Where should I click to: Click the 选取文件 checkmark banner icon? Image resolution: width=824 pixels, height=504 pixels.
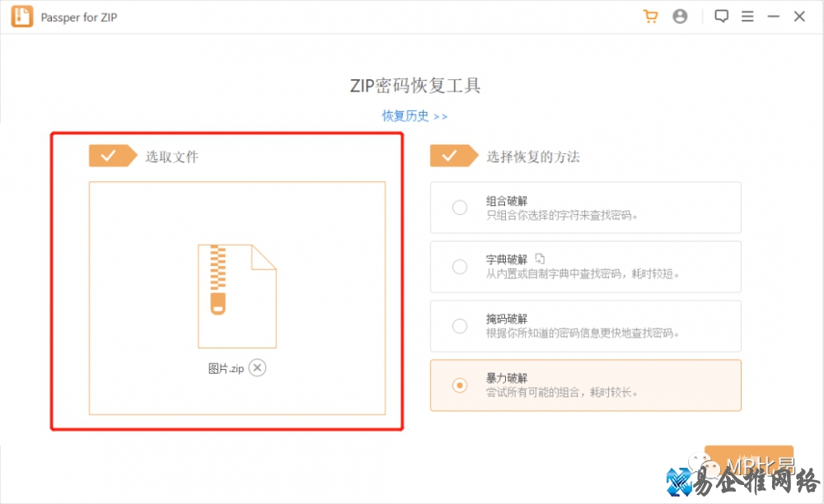113,155
